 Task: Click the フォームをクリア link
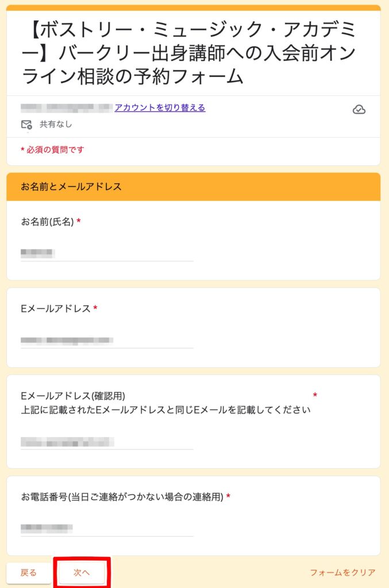click(x=342, y=572)
